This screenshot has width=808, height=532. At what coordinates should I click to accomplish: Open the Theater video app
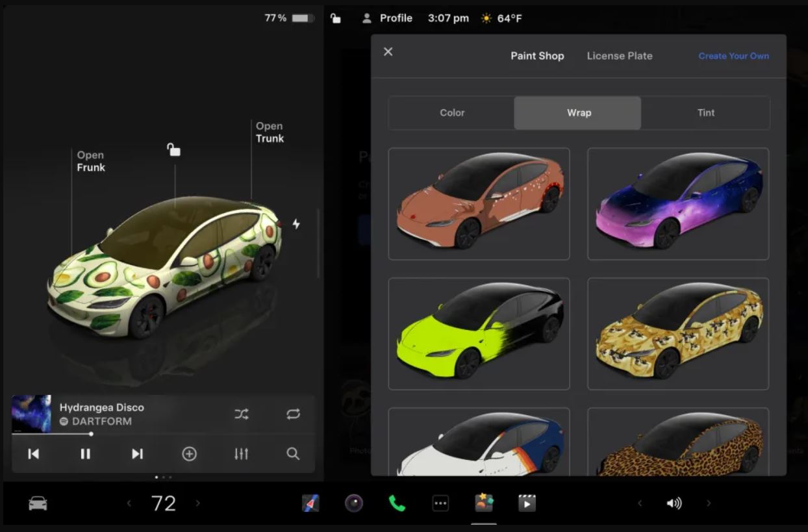[527, 503]
